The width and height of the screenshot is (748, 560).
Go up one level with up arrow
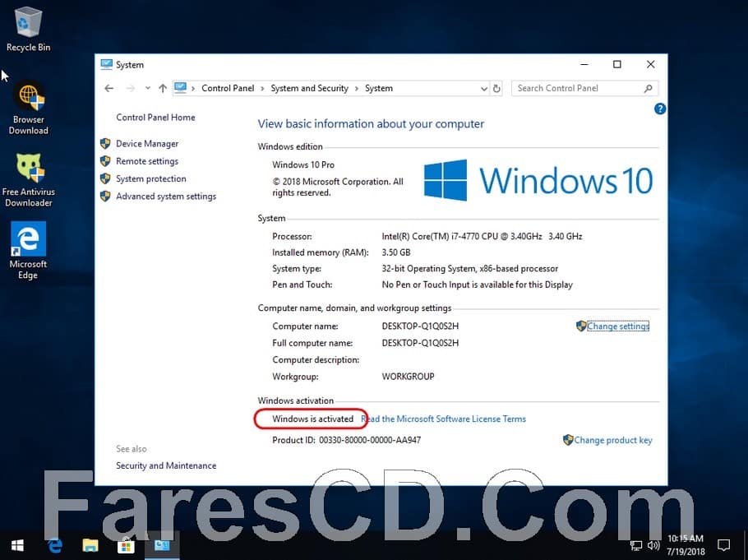click(x=163, y=88)
